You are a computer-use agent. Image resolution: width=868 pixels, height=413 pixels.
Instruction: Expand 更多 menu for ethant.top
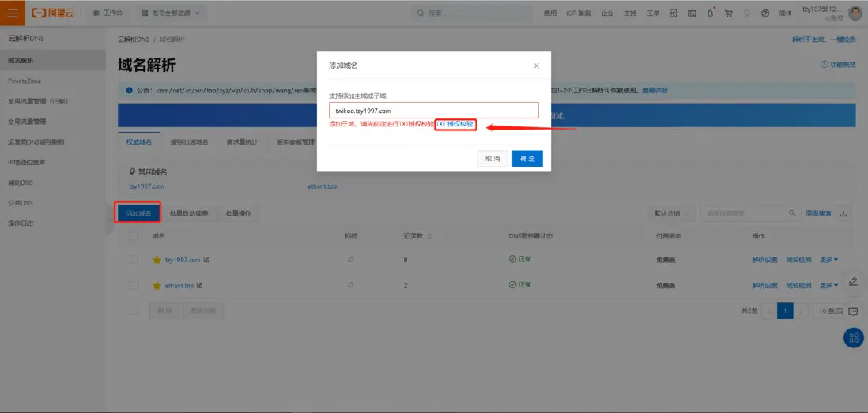tap(828, 285)
